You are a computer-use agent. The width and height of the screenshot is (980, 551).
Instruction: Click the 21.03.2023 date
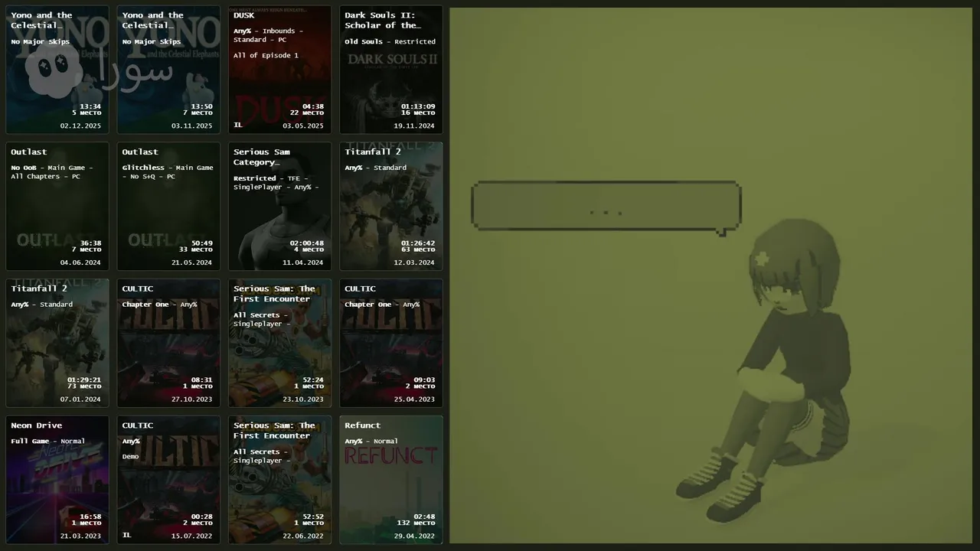80,536
